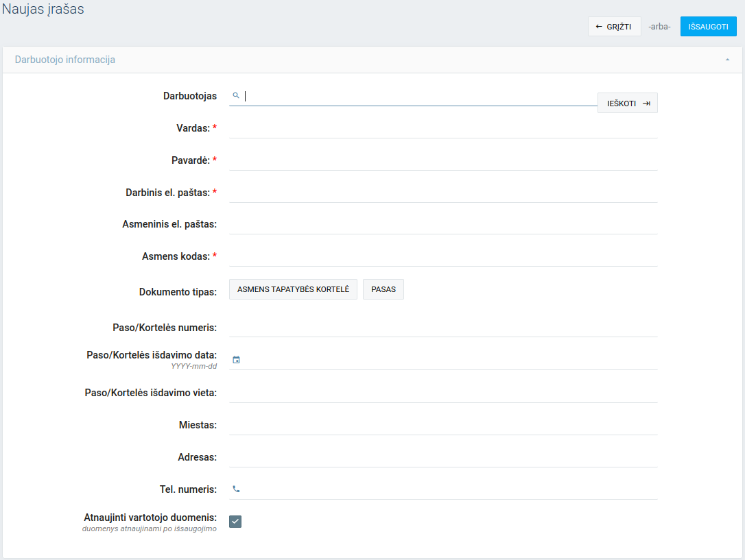Select the Darbinis el. paštas field

click(442, 193)
